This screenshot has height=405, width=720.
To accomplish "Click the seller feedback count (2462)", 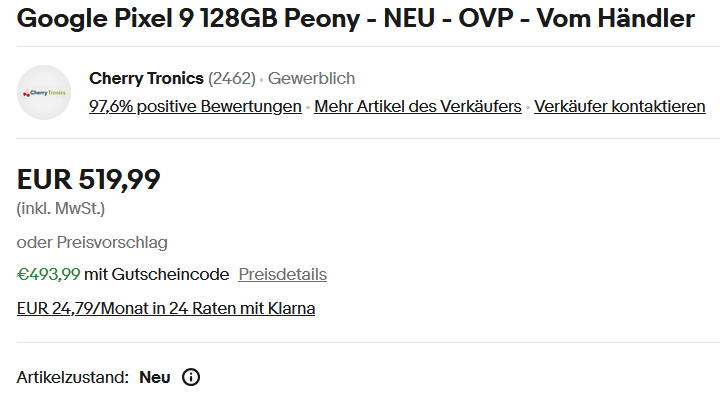I will click(x=232, y=79).
